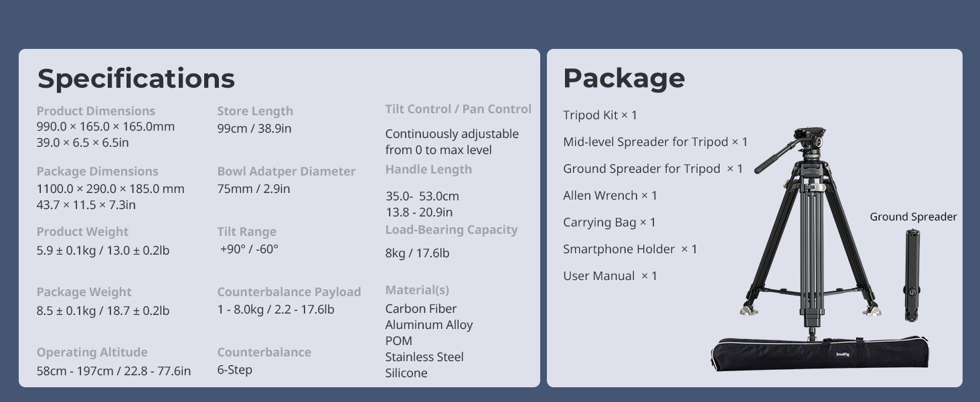Screen dimensions: 980x402
Task: Click the Counterbalance Payload label
Action: [289, 292]
